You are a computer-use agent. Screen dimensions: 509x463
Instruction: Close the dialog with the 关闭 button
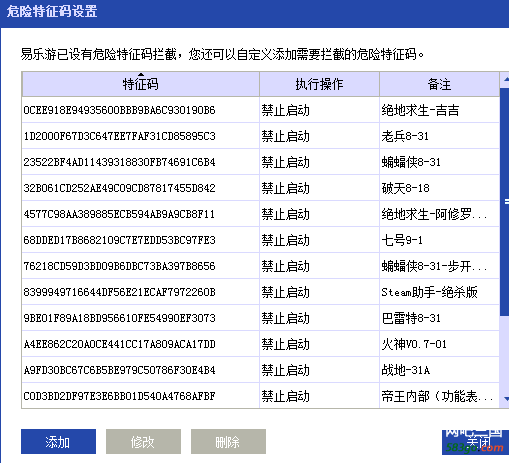click(x=475, y=442)
